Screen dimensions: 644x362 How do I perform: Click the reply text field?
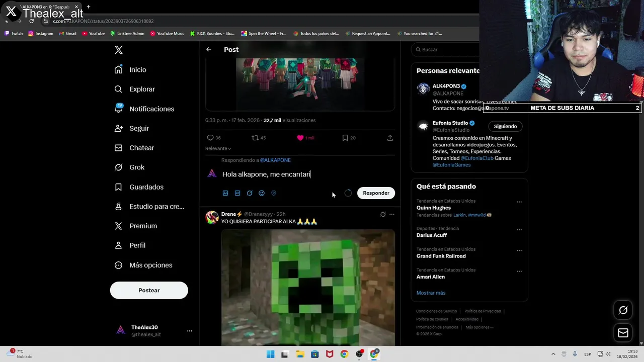(x=307, y=174)
